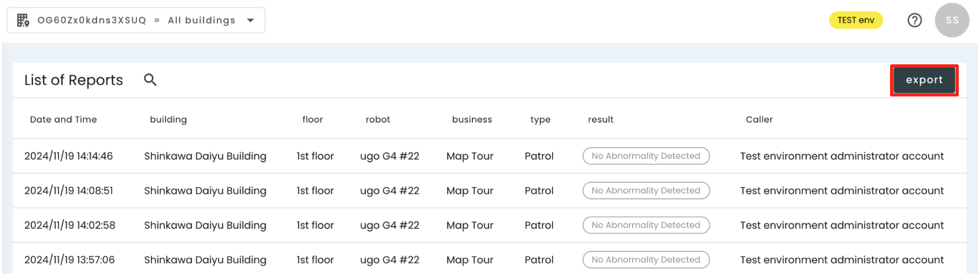Click No Abnormality Detected badge in 14:14:46 row
Viewport: 980px width, 275px height.
[646, 156]
